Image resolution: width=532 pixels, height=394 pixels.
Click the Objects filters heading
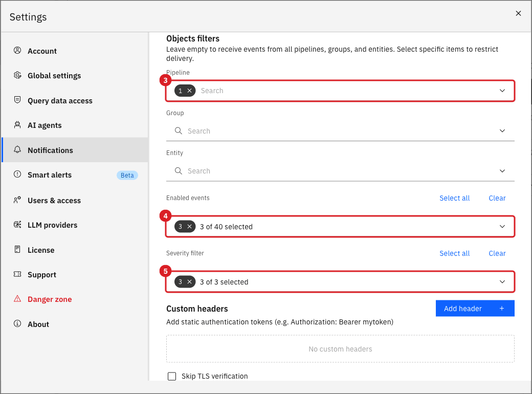193,38
